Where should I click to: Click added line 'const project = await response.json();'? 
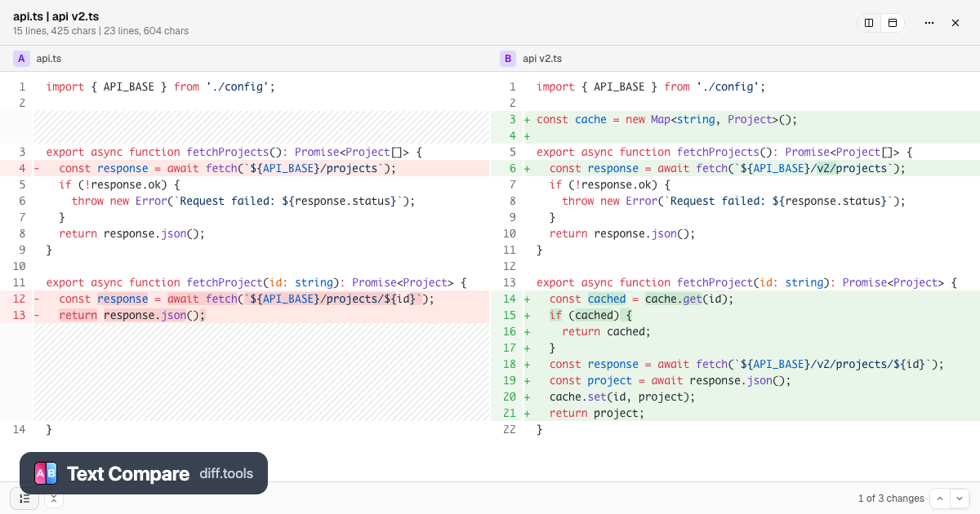(670, 380)
